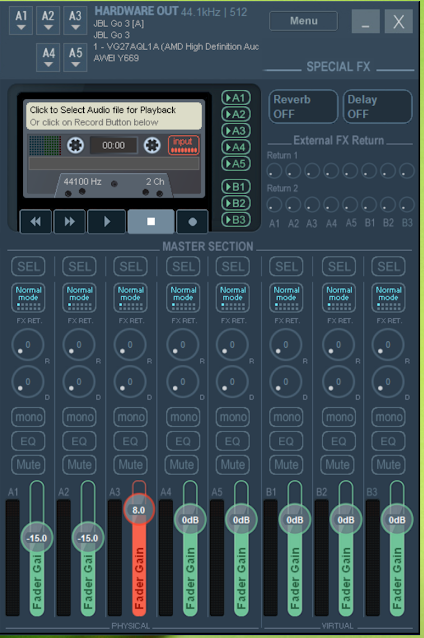This screenshot has width=424, height=638.
Task: Click the red input button on the cassette
Action: coord(184,145)
